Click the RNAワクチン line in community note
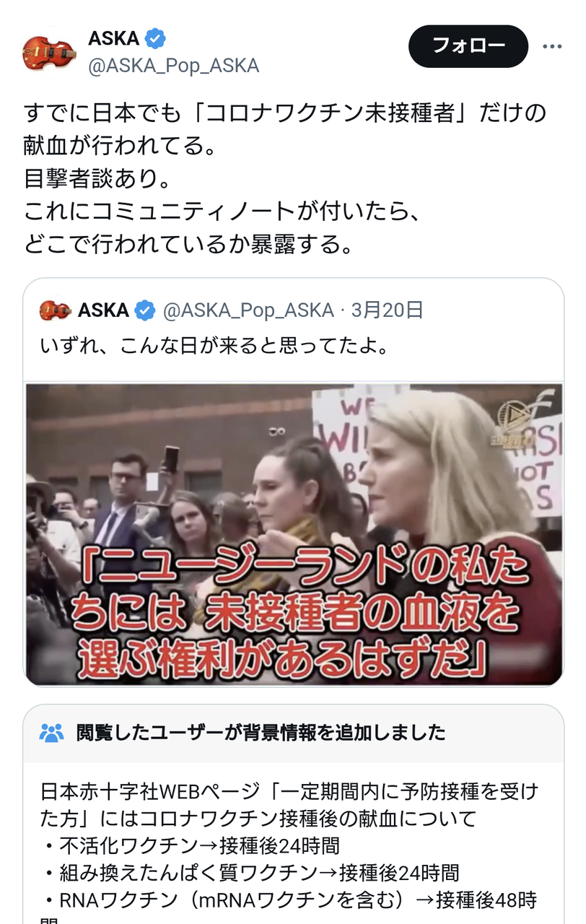The height and width of the screenshot is (924, 586). [x=290, y=900]
